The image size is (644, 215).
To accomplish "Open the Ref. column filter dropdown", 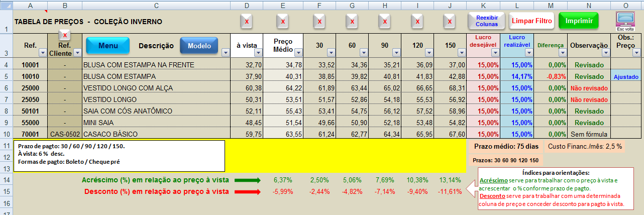I will [42, 53].
